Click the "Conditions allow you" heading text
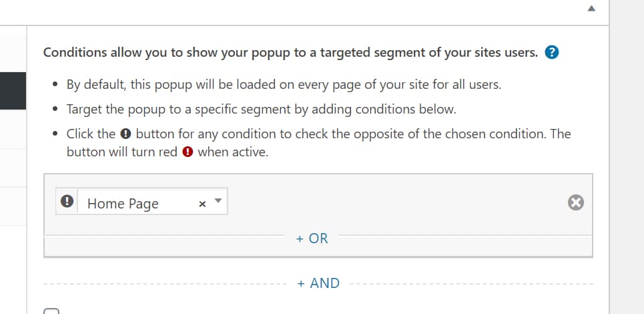Viewport: 644px width, 314px height. pyautogui.click(x=290, y=52)
